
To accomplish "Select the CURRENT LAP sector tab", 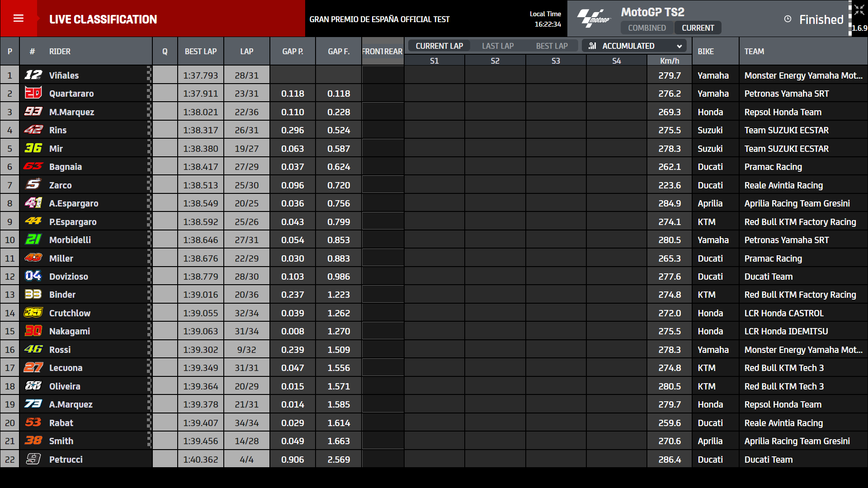I will pyautogui.click(x=439, y=46).
